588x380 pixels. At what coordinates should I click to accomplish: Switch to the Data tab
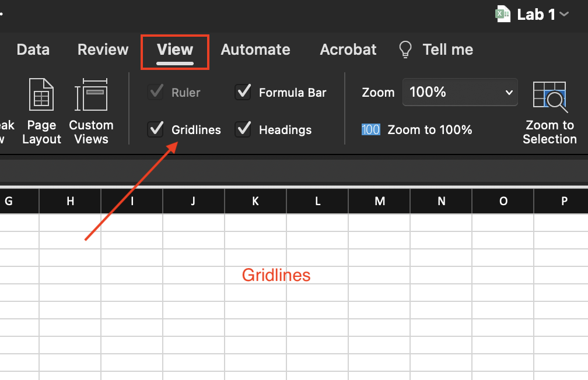33,50
